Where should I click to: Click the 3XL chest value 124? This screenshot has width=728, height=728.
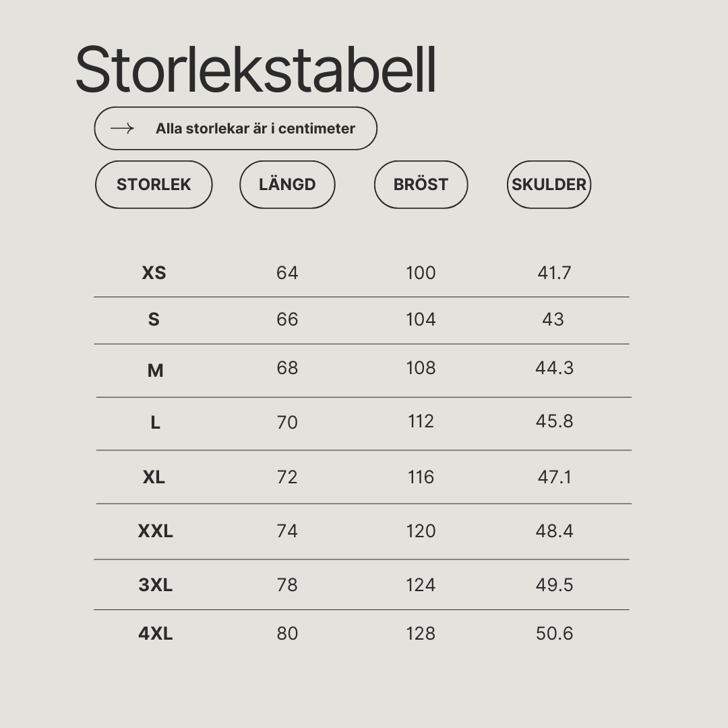click(x=421, y=585)
